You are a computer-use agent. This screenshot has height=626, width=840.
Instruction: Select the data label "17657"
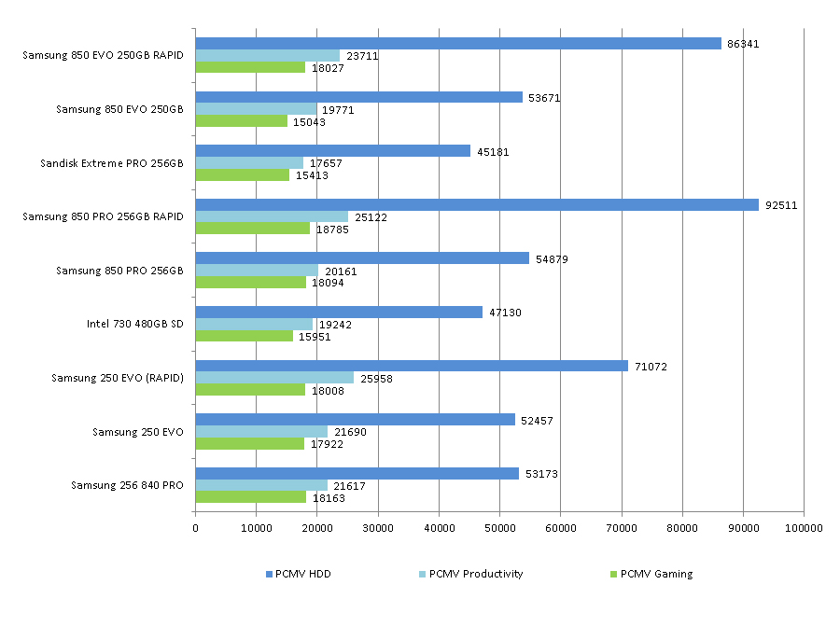(x=326, y=163)
